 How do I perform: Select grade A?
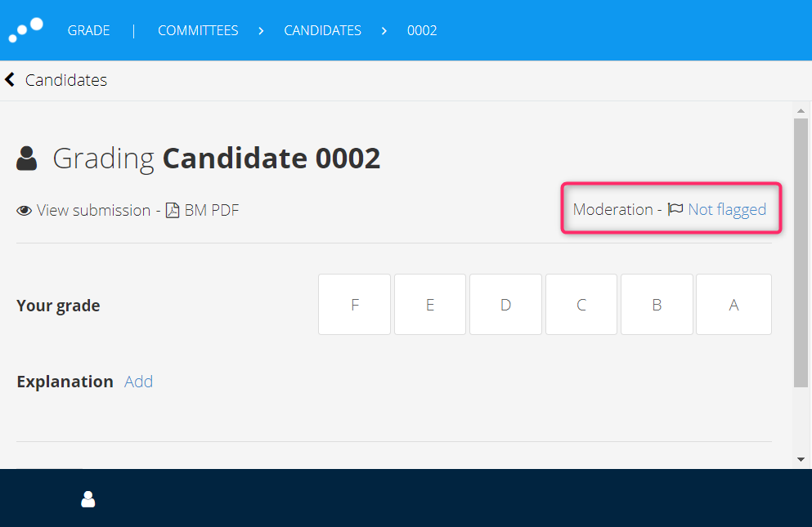(733, 305)
